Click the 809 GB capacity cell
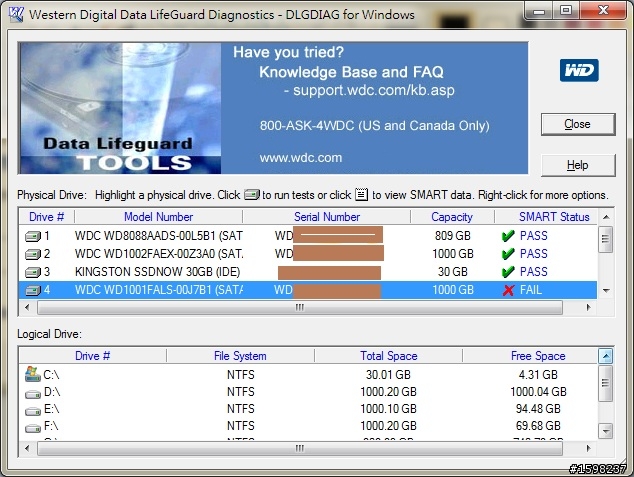This screenshot has width=634, height=477. 452,236
